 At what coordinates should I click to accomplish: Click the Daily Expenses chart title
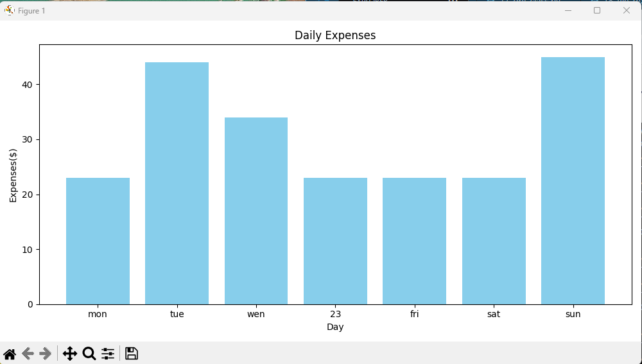[x=335, y=35]
